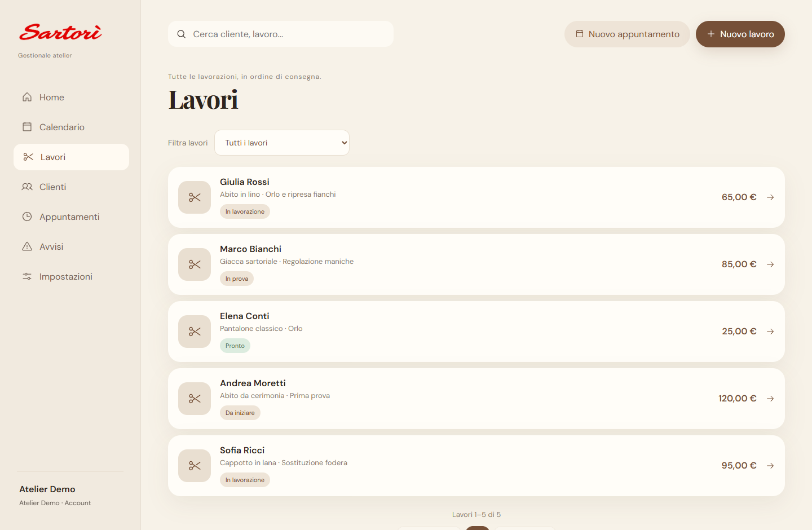
Task: Click 'Abito da cerimonia · Prima prova'
Action: click(x=275, y=396)
